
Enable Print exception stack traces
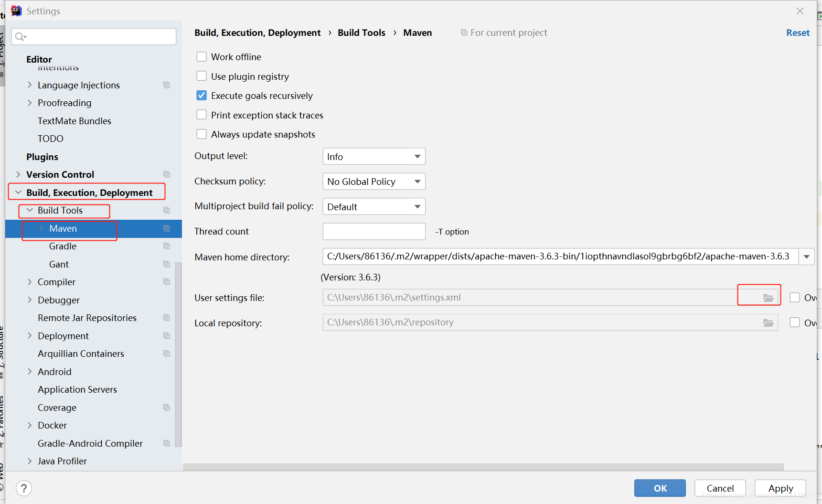pyautogui.click(x=202, y=115)
